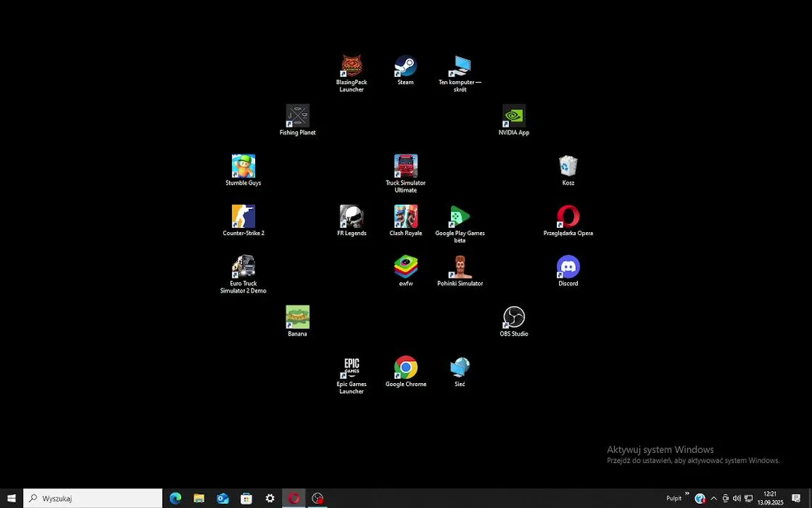
Task: Open the network status tray icon
Action: (749, 498)
